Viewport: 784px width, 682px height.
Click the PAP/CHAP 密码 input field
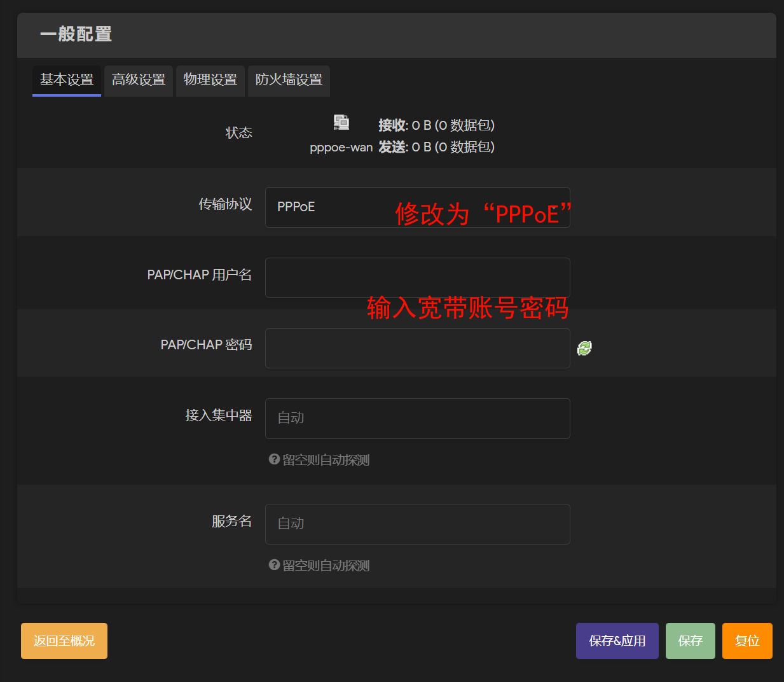click(x=417, y=349)
